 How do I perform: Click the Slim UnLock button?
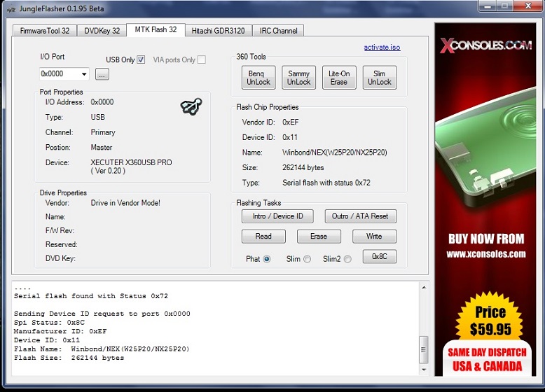[x=380, y=78]
